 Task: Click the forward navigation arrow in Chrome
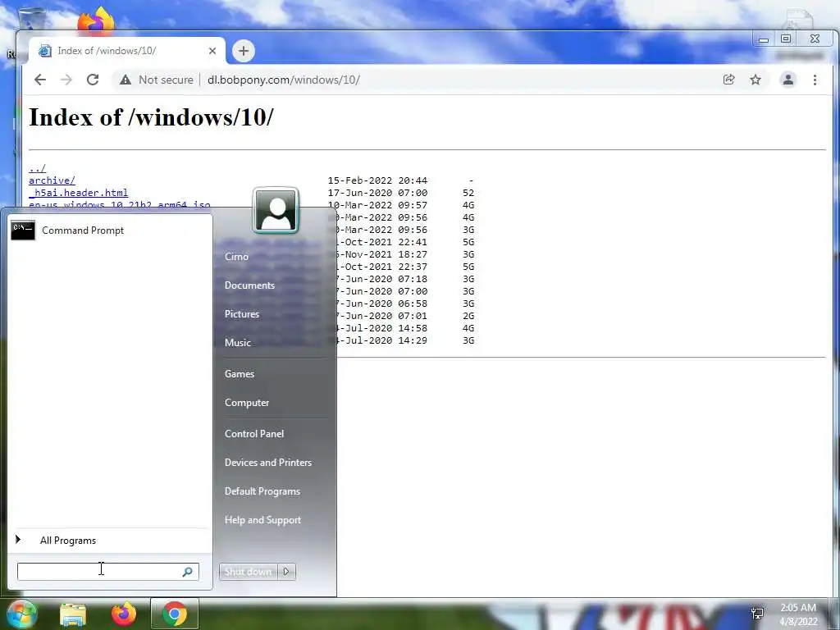66,80
